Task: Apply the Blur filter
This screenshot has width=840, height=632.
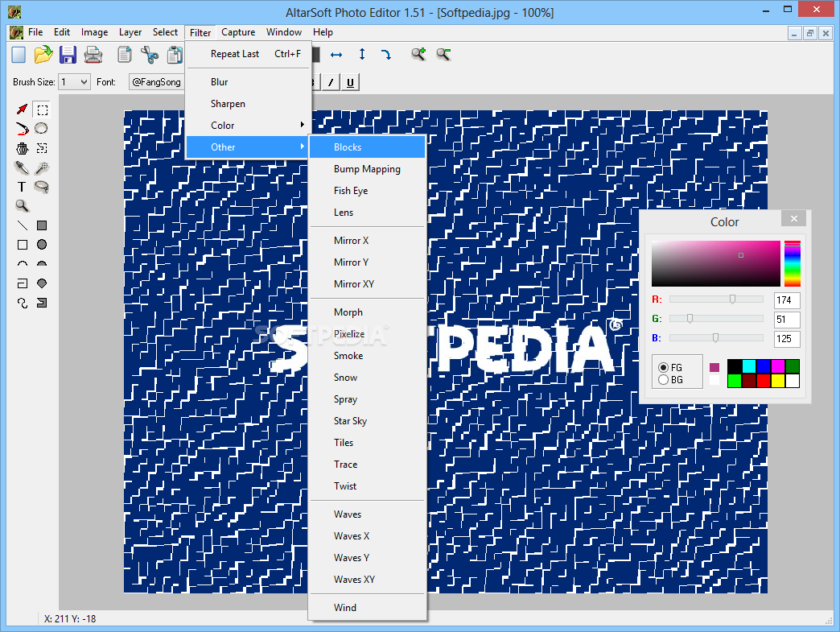Action: (x=249, y=82)
